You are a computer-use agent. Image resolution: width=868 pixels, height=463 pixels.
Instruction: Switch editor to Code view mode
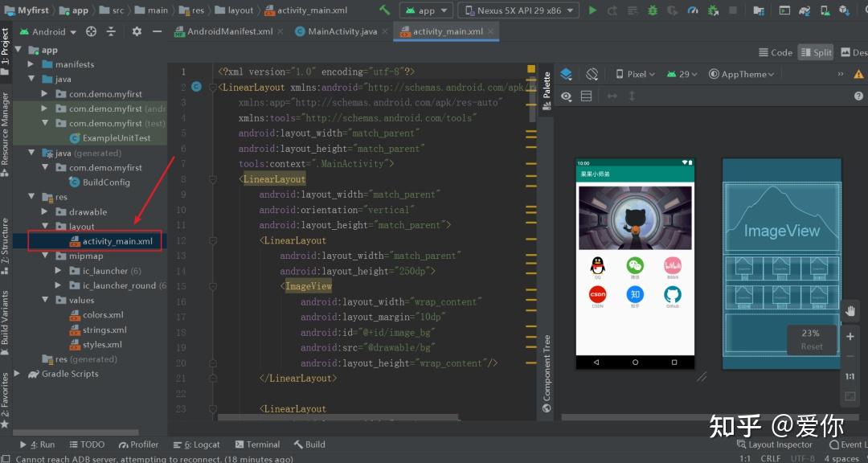(x=775, y=52)
